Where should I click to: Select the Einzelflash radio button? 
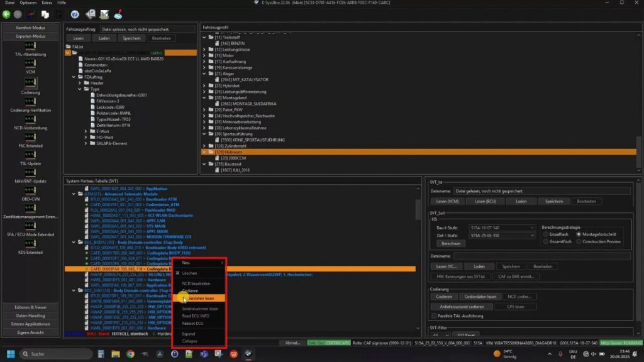click(545, 234)
